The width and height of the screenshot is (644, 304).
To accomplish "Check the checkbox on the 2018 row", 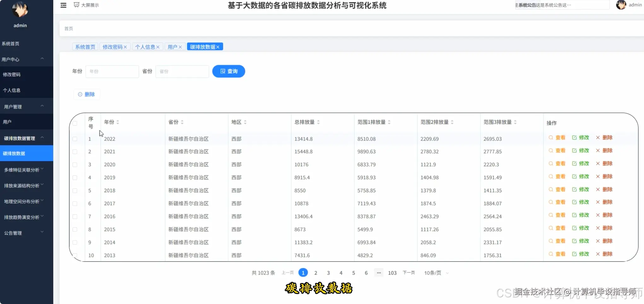I will [75, 191].
